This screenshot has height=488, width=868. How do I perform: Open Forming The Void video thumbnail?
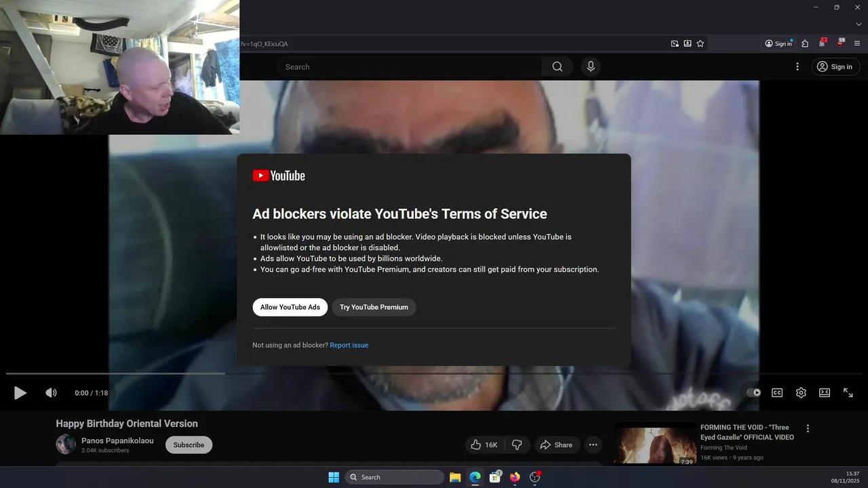pos(655,443)
